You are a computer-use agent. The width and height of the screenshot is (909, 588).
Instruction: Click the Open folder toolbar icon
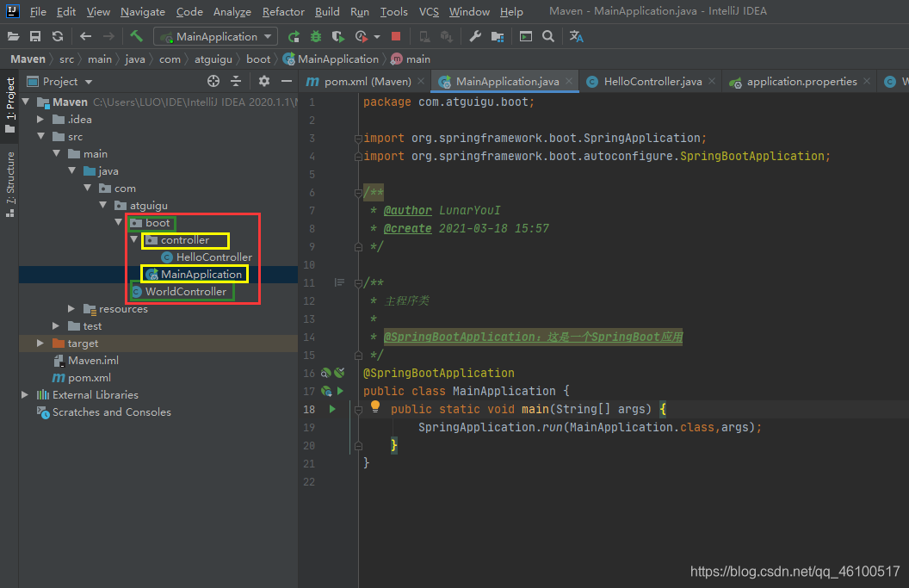tap(13, 36)
